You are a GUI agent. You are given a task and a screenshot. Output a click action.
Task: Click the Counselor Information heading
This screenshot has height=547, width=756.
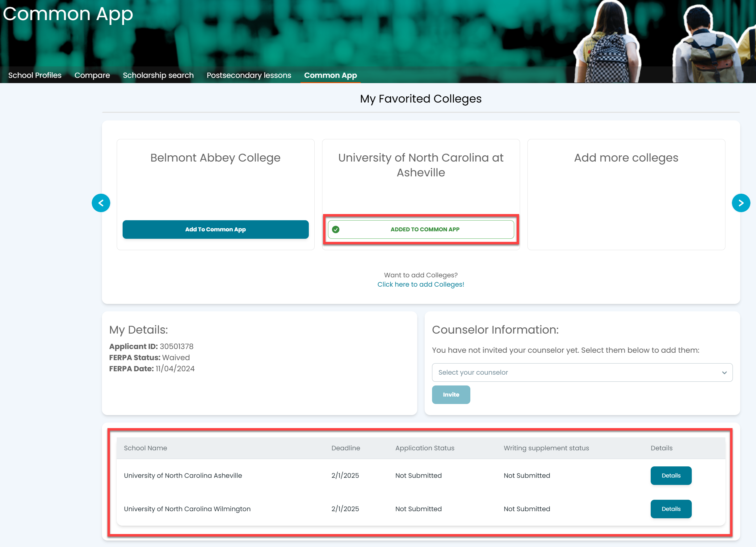pyautogui.click(x=495, y=330)
